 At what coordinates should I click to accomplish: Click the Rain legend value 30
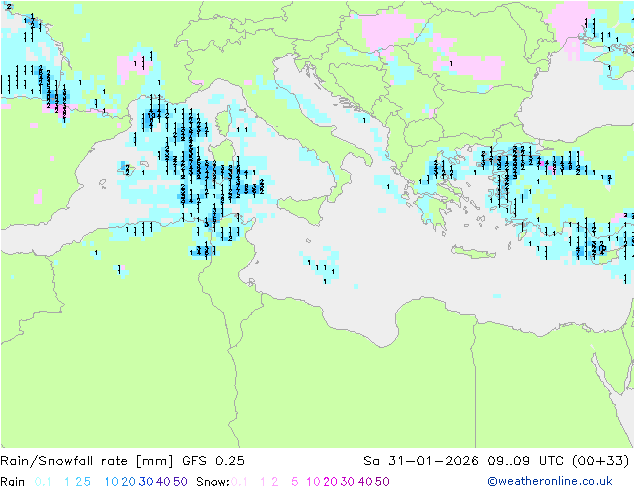[x=146, y=482]
